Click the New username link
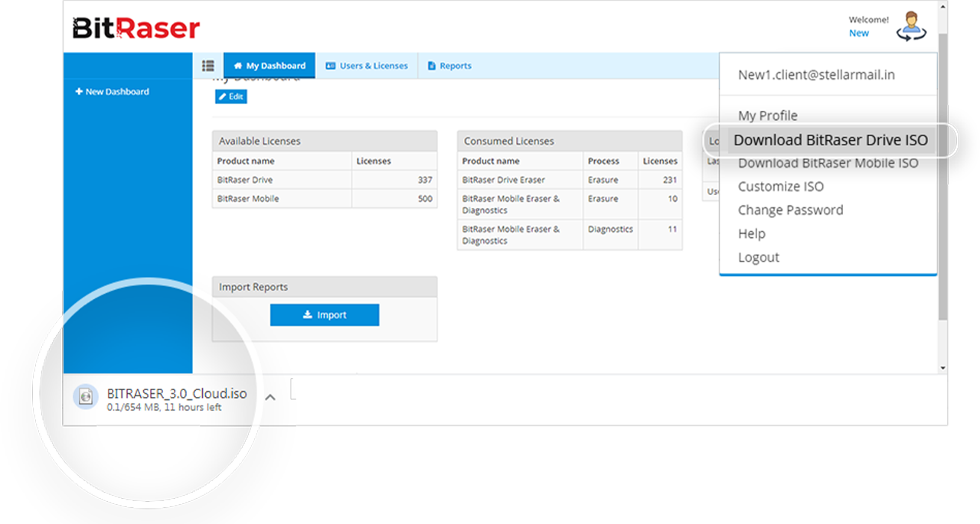The height and width of the screenshot is (524, 980). pos(858,33)
